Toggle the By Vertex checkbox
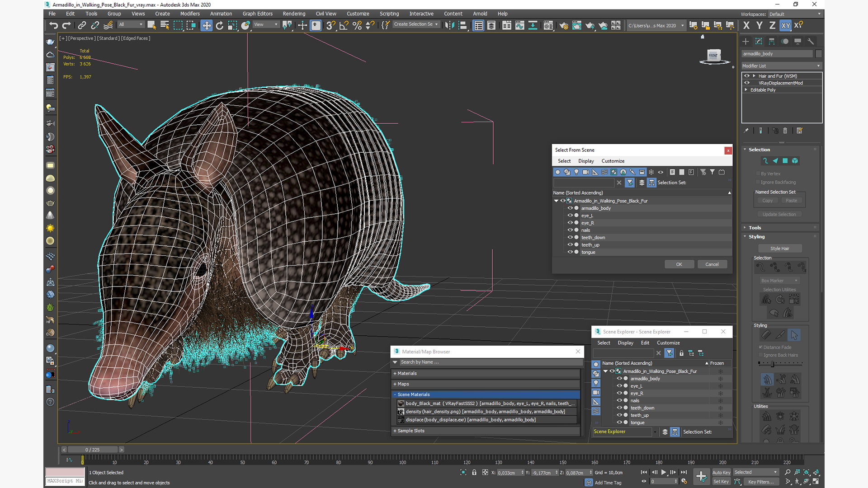This screenshot has height=488, width=868. pos(758,174)
